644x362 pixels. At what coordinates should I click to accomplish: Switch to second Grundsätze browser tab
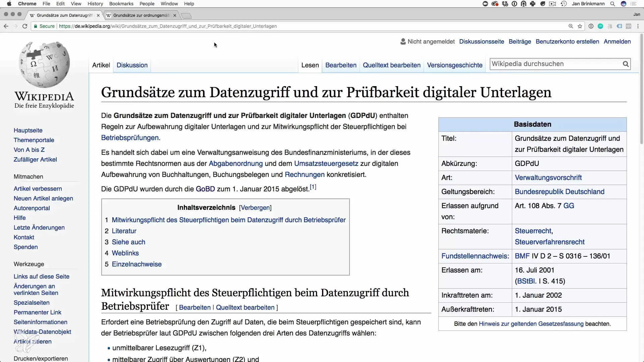pyautogui.click(x=141, y=15)
